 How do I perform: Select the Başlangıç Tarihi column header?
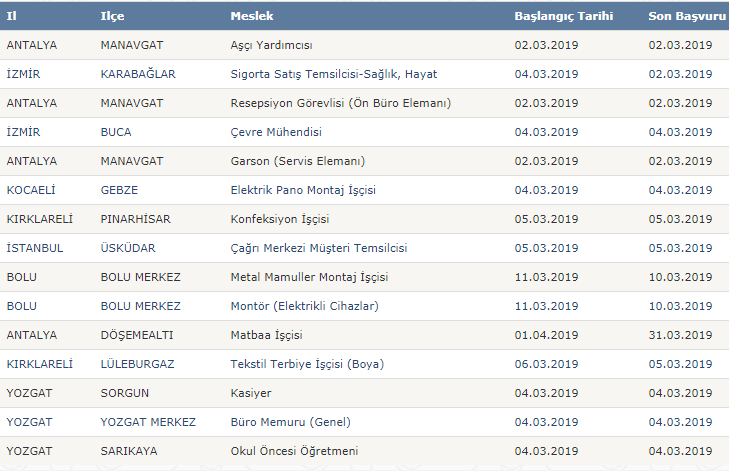point(563,16)
